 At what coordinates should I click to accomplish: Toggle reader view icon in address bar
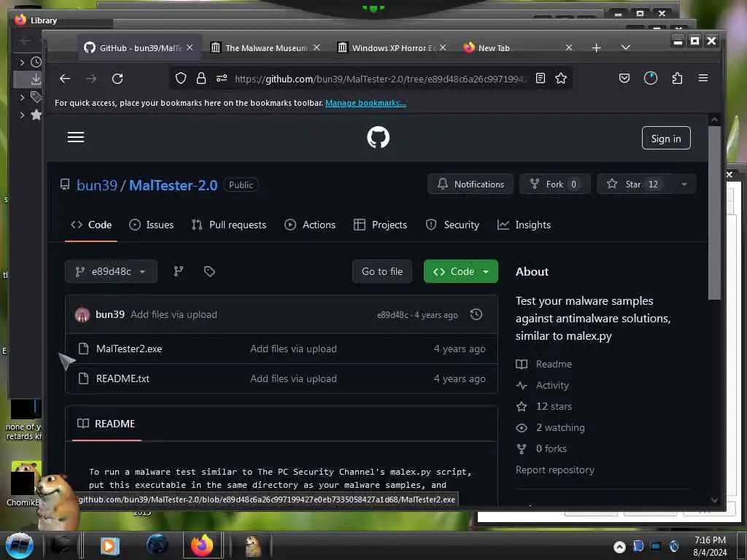coord(541,78)
